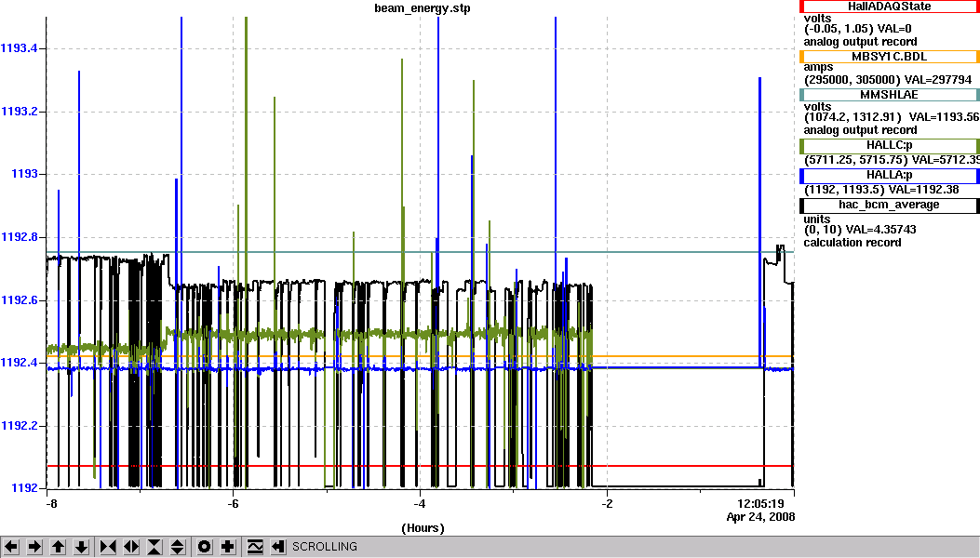Click the -6 hours x-axis tick label
Image resolution: width=980 pixels, height=558 pixels.
pyautogui.click(x=233, y=504)
